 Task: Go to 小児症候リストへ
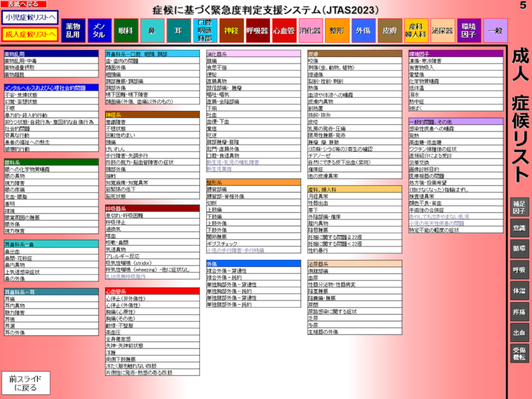click(x=30, y=17)
